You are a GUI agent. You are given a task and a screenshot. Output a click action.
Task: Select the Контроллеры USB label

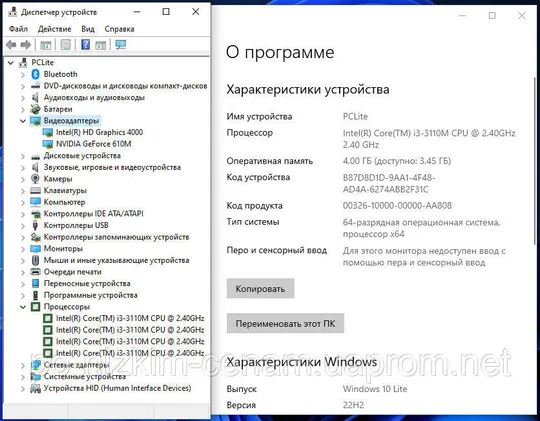pos(76,225)
